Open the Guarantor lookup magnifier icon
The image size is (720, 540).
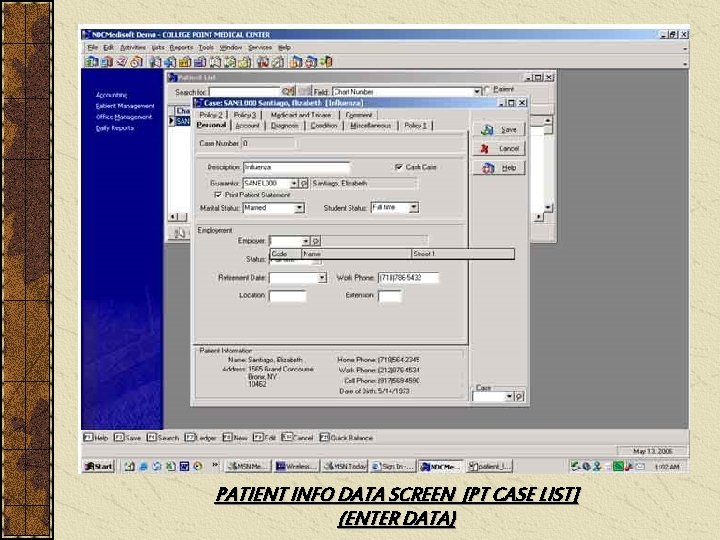pos(304,184)
